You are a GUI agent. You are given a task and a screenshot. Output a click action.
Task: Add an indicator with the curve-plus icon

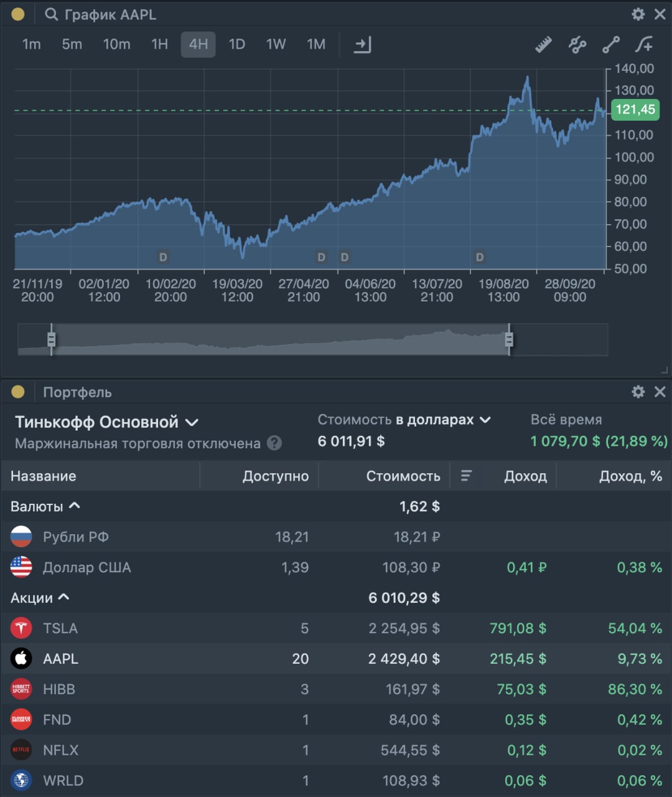pyautogui.click(x=644, y=45)
